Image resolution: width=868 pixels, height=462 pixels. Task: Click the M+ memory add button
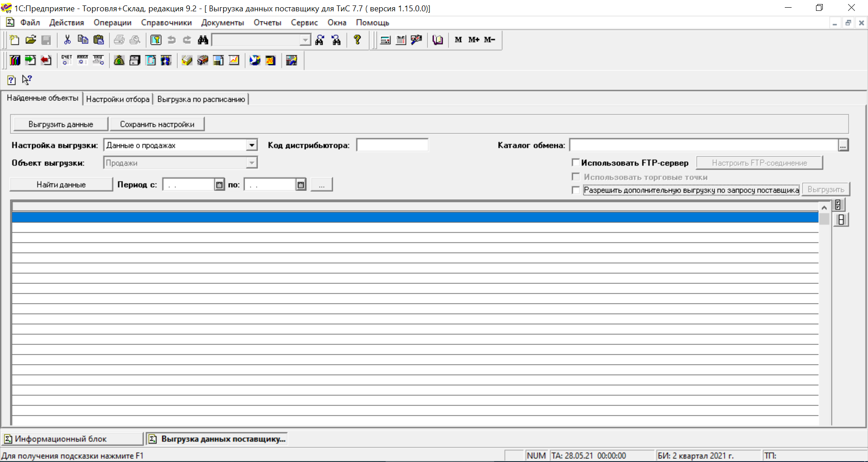point(474,40)
